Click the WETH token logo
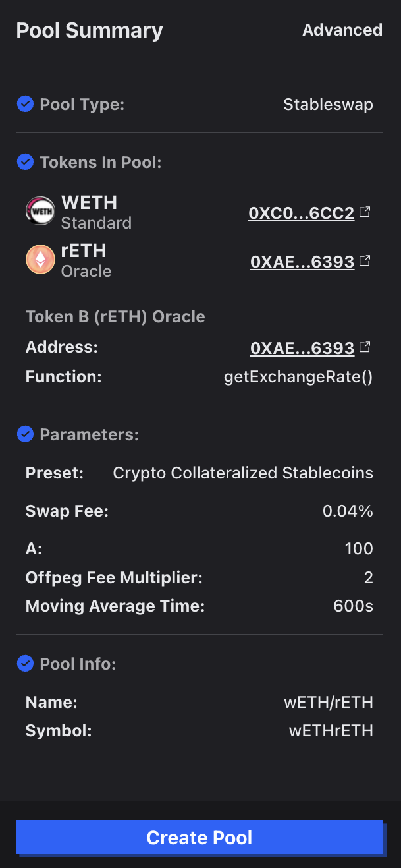This screenshot has width=401, height=868. pyautogui.click(x=40, y=212)
